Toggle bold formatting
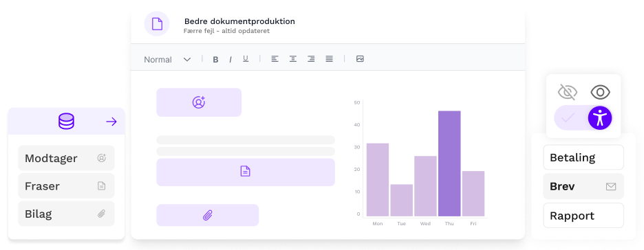This screenshot has height=250, width=644. pos(215,60)
